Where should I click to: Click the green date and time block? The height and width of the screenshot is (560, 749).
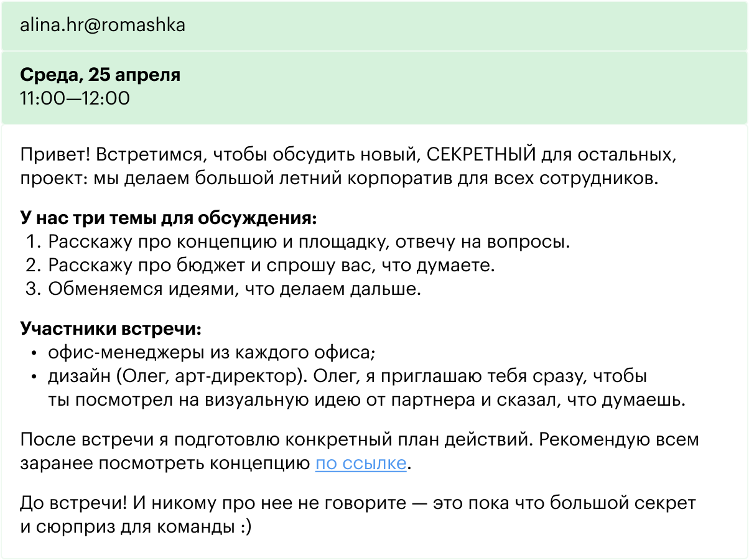point(374,87)
